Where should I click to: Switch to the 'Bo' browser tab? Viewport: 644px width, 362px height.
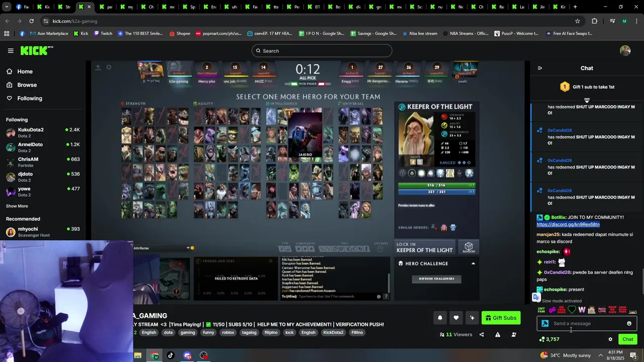click(x=334, y=7)
